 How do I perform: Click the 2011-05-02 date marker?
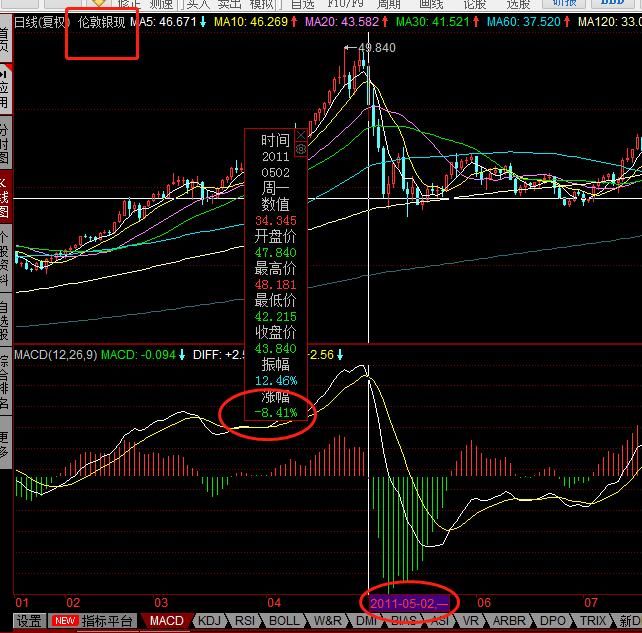409,603
